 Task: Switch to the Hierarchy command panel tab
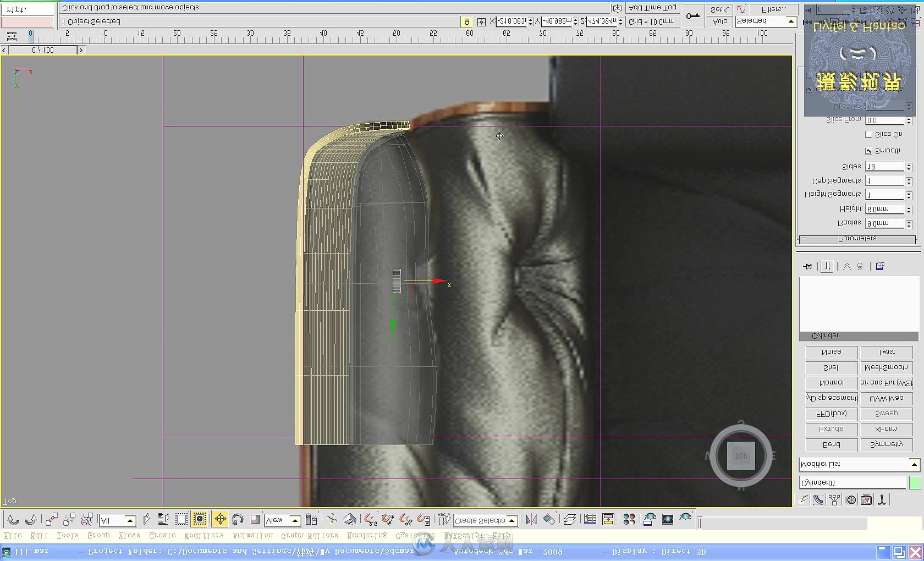pyautogui.click(x=835, y=500)
